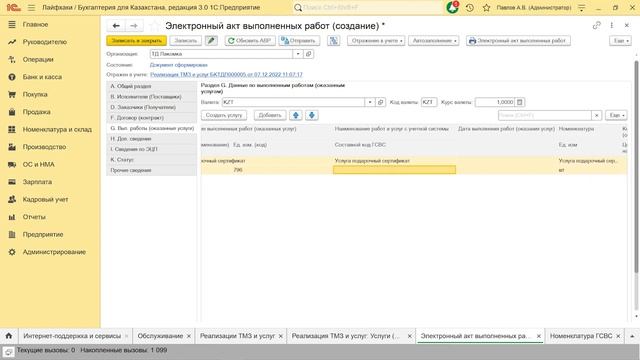The height and width of the screenshot is (360, 640).
Task: Open the ОС и НМА section
Action: tap(38, 164)
